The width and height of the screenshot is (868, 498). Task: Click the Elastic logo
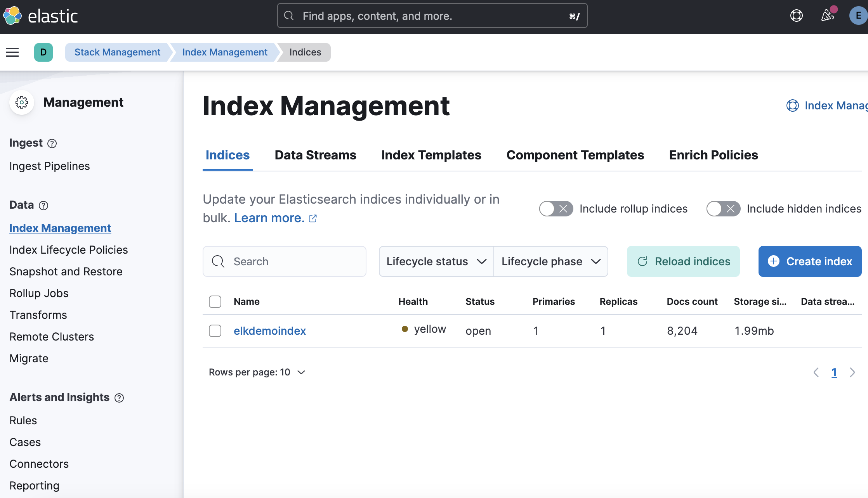click(x=40, y=16)
